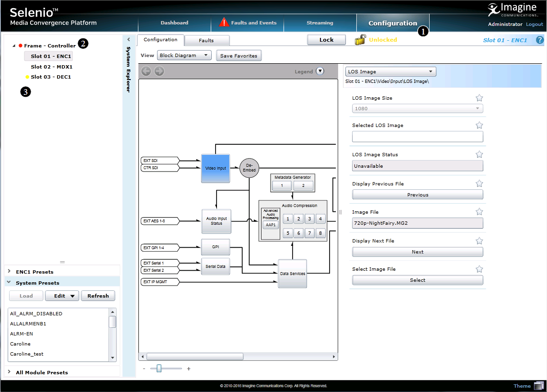Screen dimensions: 547x392
Task: Click the presets list scrollbar thumb
Action: coord(113,322)
